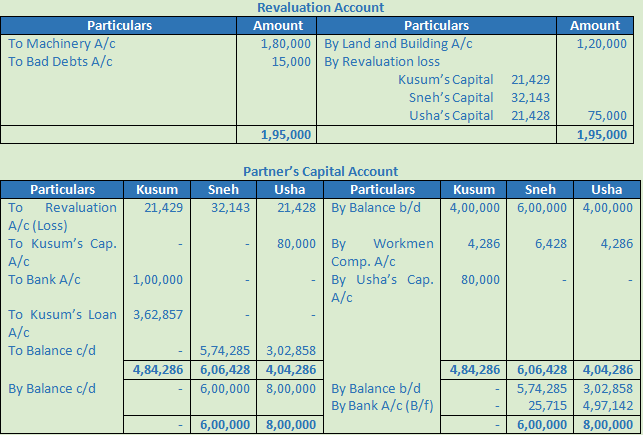
Task: Click Usha's Bank B/f amount 4,97,142
Action: point(608,405)
